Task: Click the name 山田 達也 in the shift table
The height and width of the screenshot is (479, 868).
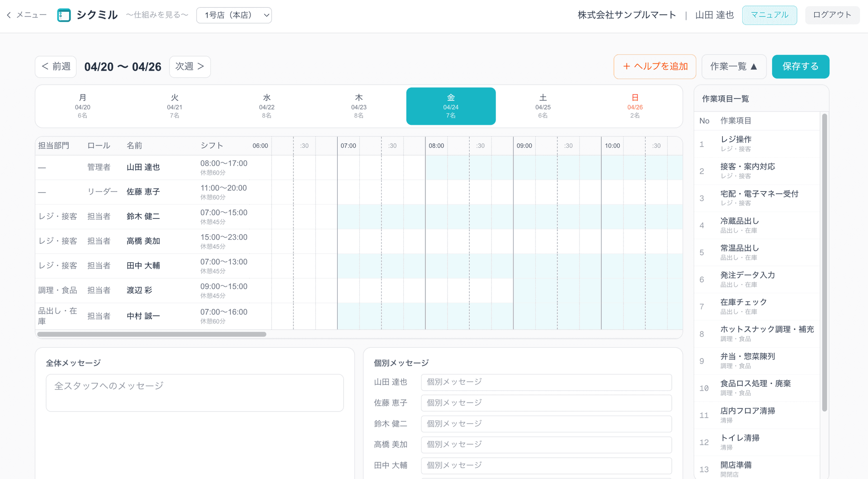Action: click(143, 167)
